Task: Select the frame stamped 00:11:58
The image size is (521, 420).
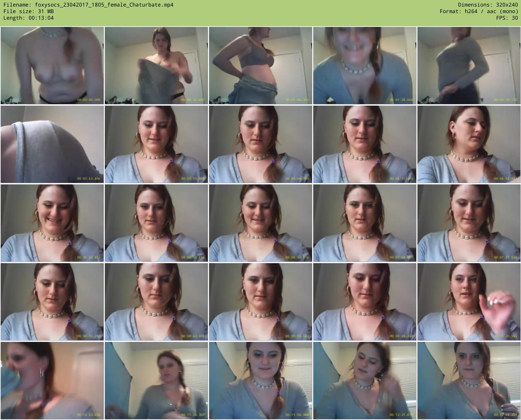Action: 260,381
